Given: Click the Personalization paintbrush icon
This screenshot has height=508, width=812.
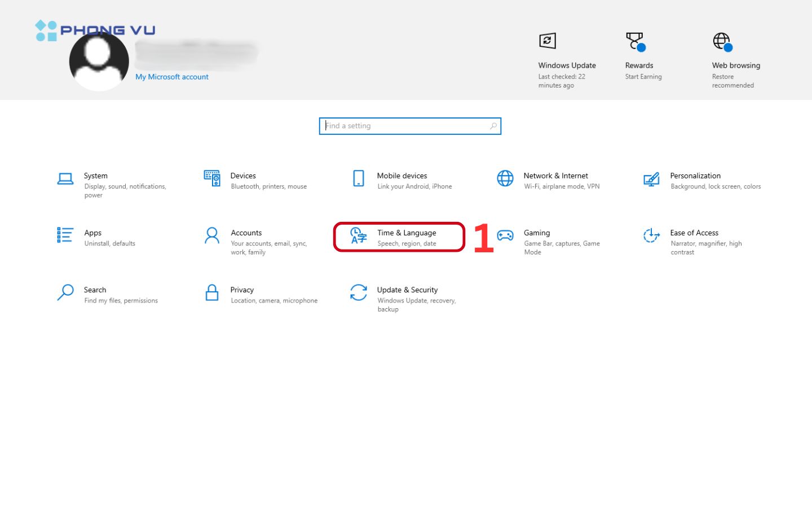Looking at the screenshot, I should coord(651,179).
